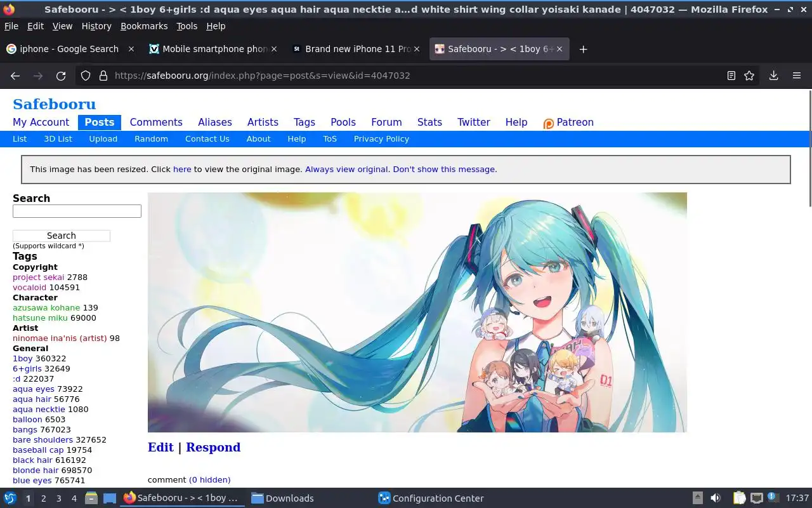Screen dimensions: 812x508
Task: Go to the Artists page
Action: (x=263, y=123)
